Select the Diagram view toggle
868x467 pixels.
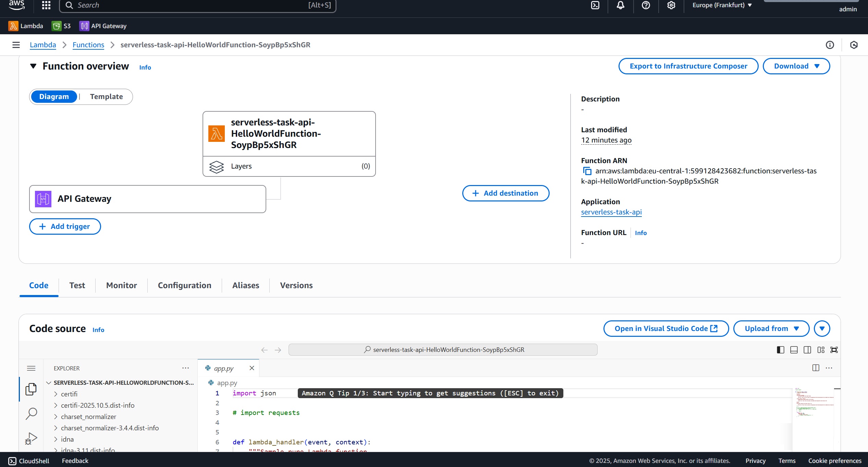click(x=54, y=97)
